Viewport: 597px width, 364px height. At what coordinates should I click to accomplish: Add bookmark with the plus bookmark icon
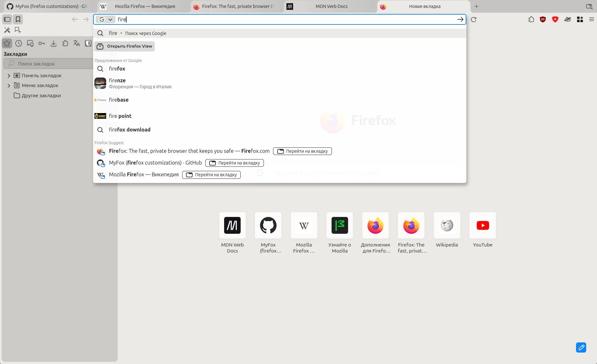click(x=18, y=30)
